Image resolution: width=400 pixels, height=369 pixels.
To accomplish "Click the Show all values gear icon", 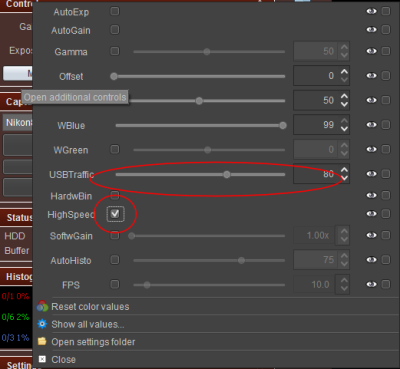I will click(42, 324).
